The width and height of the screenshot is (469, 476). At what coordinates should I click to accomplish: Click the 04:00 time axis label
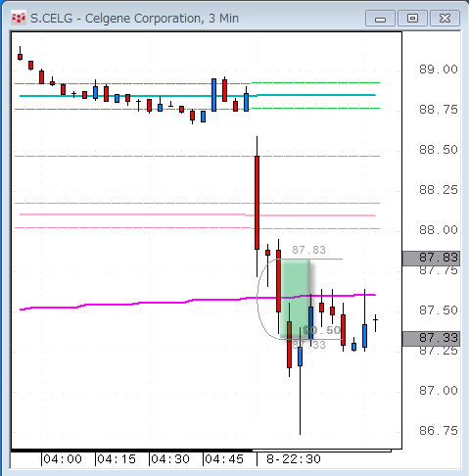(63, 459)
